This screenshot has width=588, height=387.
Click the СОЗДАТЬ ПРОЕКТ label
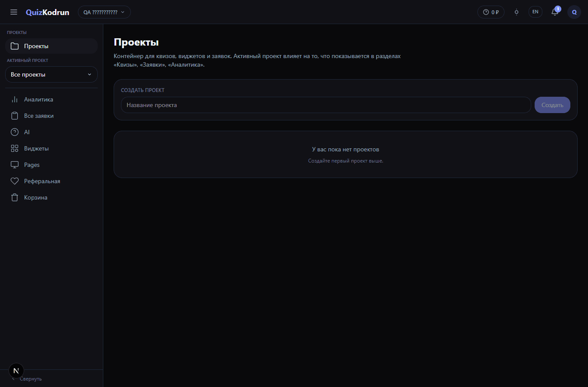tap(142, 90)
